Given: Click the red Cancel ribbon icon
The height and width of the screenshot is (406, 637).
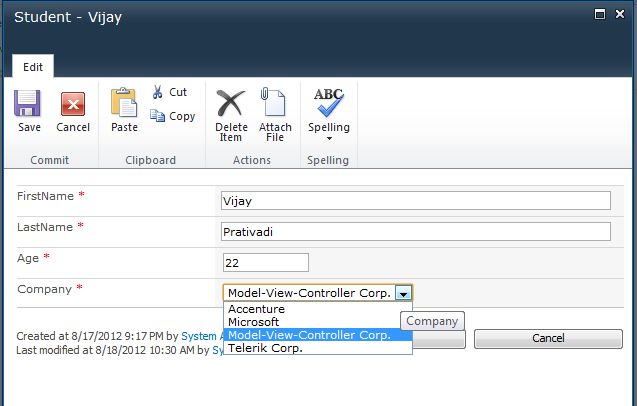Looking at the screenshot, I should [73, 104].
